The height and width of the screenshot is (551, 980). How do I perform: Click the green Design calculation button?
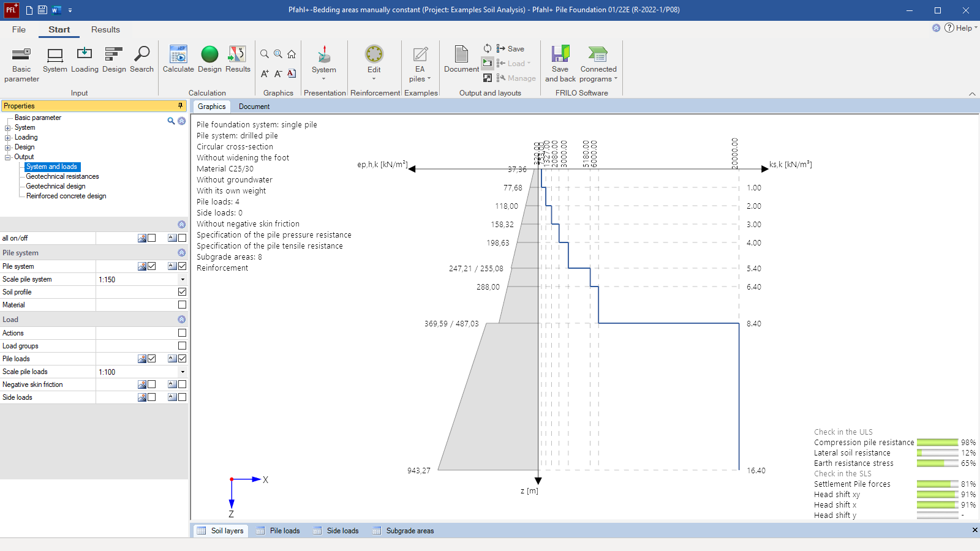tap(209, 60)
